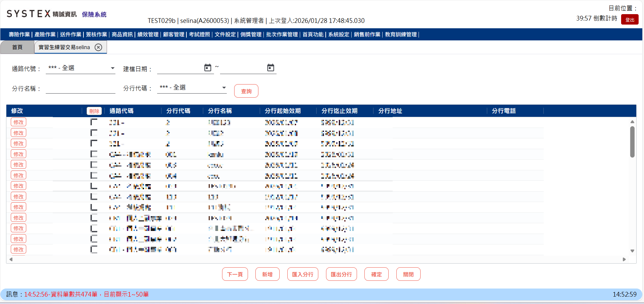Screen dimensions: 644x304
Task: Expand the 分行代碼 filter dropdown
Action: coord(192,88)
